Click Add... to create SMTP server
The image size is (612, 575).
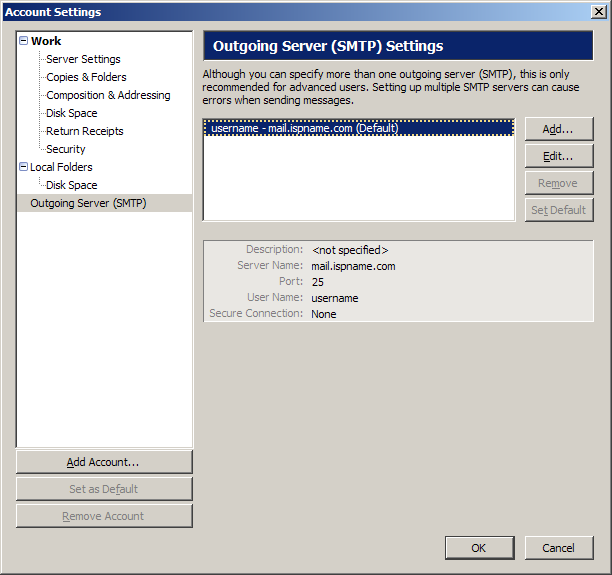pos(559,129)
